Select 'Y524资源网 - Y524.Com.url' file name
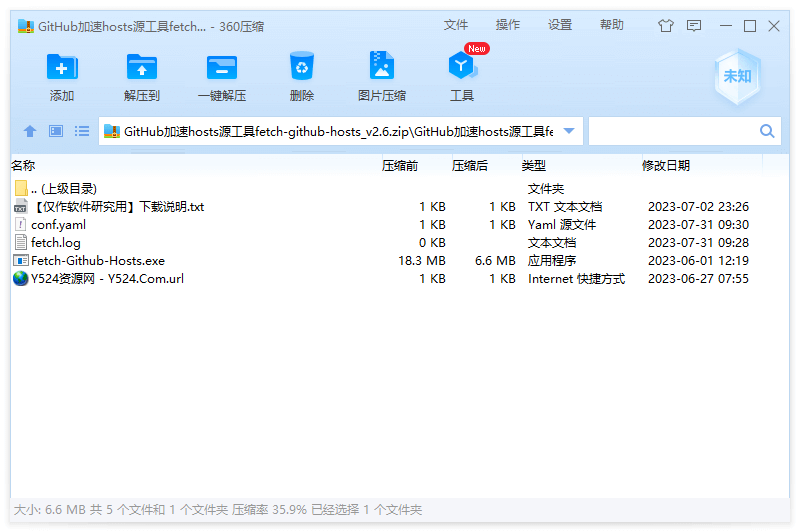 tap(107, 278)
